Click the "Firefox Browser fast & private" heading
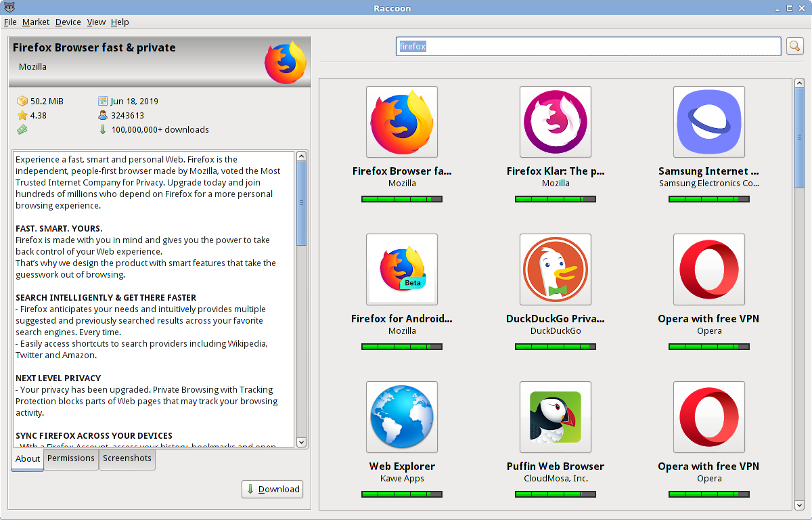 (x=94, y=48)
